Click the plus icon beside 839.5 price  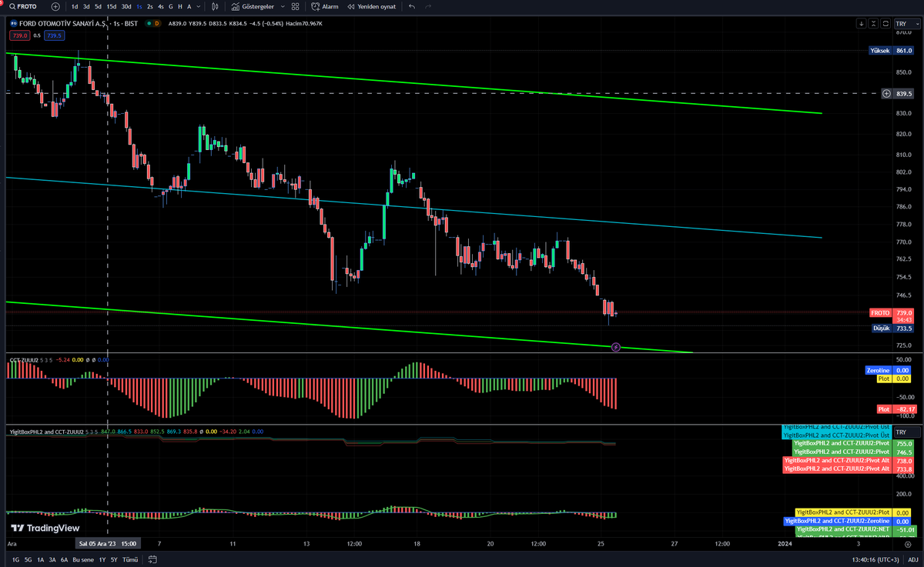pos(886,93)
